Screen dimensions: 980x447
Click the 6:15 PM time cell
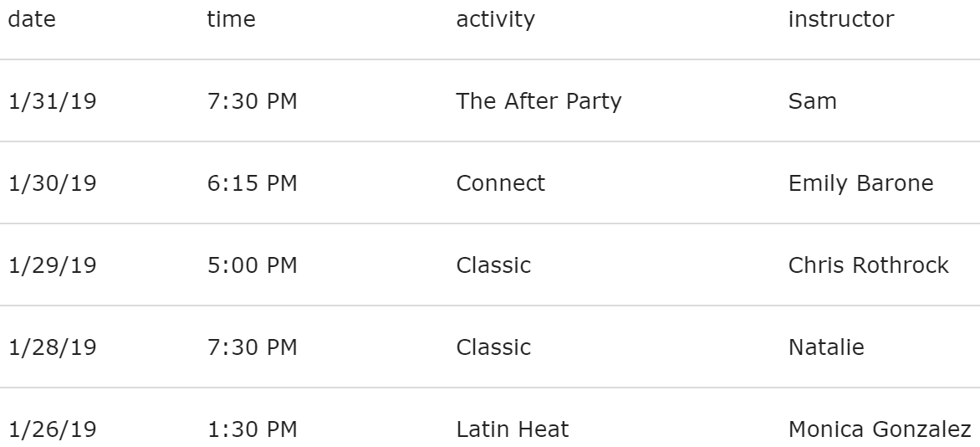(252, 183)
